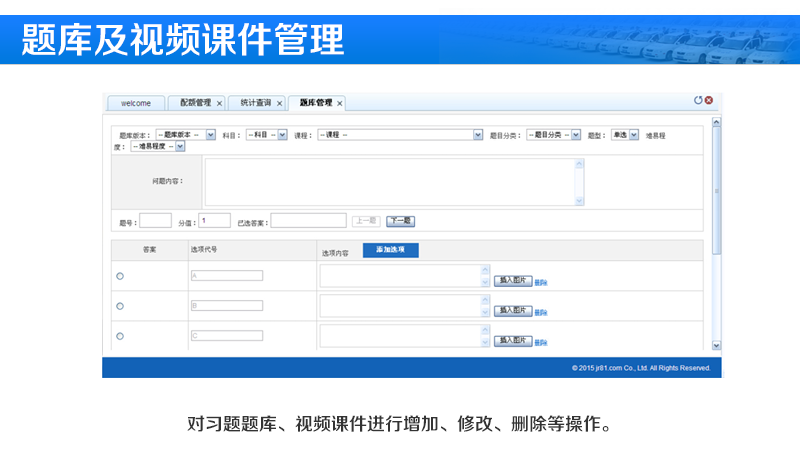Click the refresh icon at top right
Image resolution: width=800 pixels, height=467 pixels.
point(698,100)
